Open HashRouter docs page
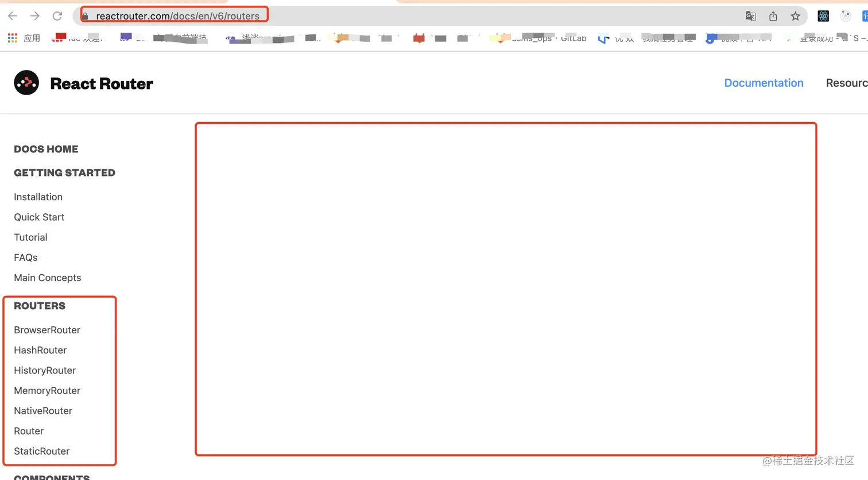This screenshot has height=480, width=868. (40, 350)
